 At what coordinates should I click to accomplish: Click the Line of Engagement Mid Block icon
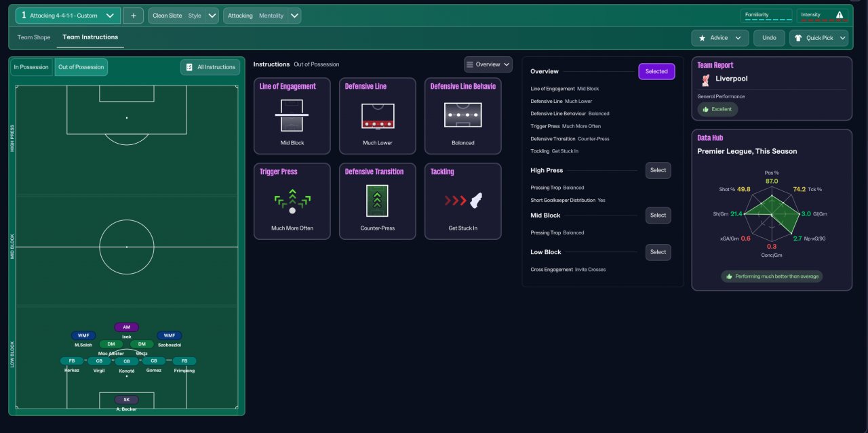click(292, 115)
